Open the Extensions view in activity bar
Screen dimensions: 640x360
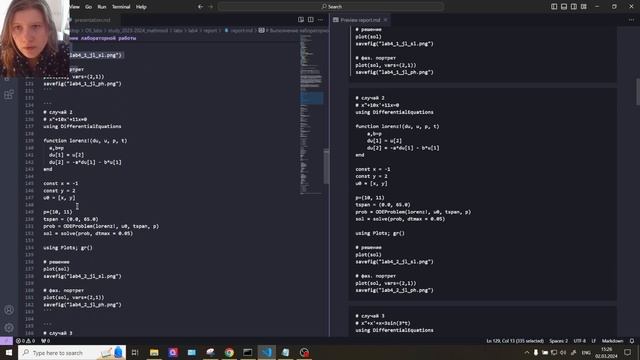pos(9,95)
